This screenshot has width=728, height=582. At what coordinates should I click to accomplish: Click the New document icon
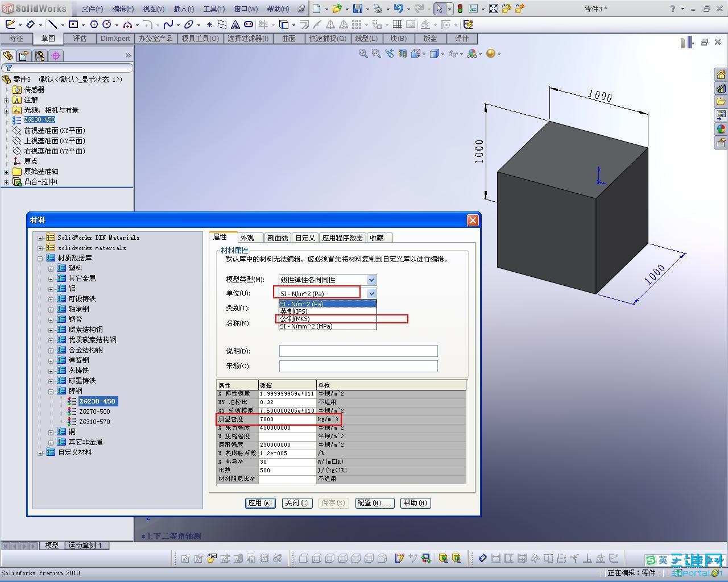coord(317,9)
